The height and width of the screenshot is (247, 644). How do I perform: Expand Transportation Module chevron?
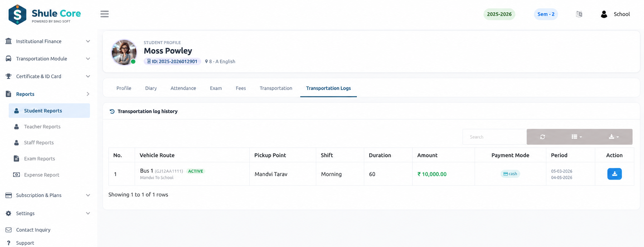tap(88, 59)
